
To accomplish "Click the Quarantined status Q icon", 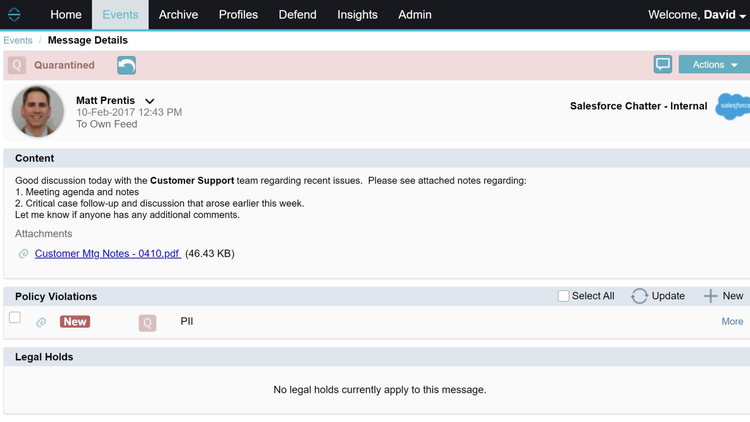I will tap(16, 65).
